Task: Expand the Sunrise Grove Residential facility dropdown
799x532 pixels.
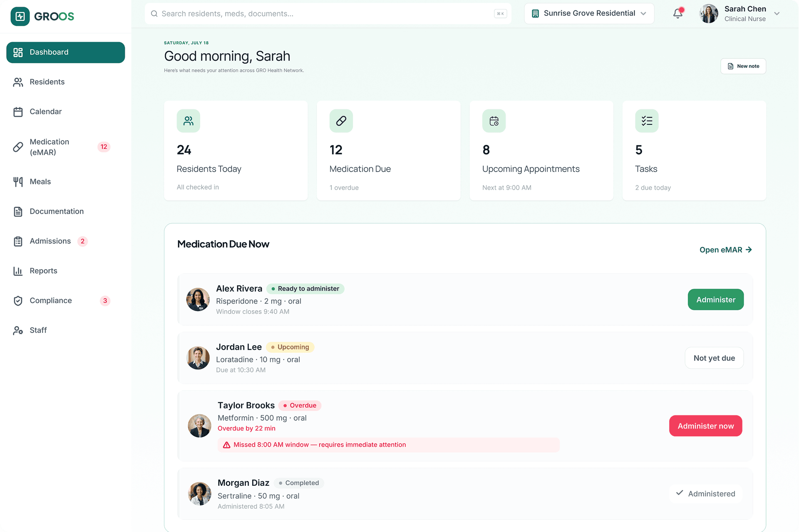Action: pyautogui.click(x=589, y=13)
